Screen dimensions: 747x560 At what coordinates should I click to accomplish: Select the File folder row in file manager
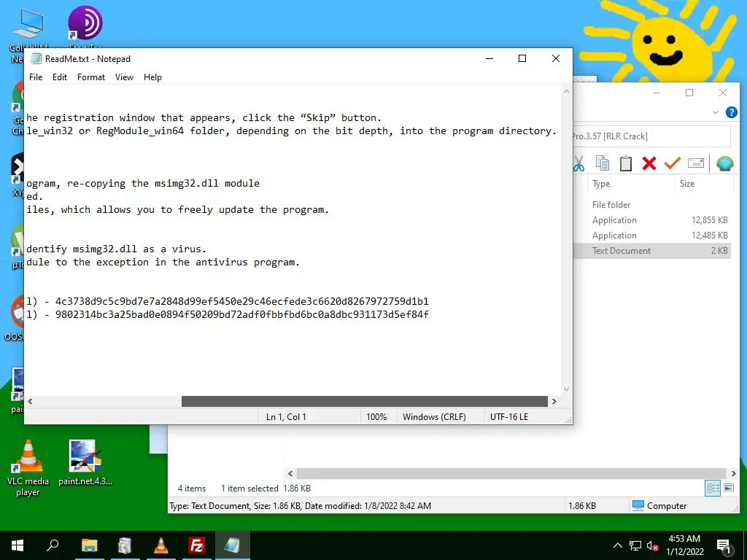coord(651,205)
